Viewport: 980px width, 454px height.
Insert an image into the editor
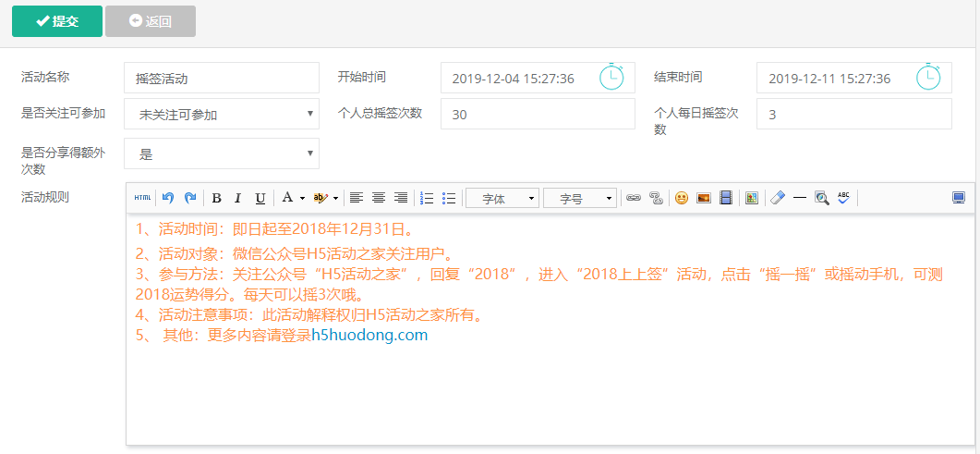tap(703, 198)
